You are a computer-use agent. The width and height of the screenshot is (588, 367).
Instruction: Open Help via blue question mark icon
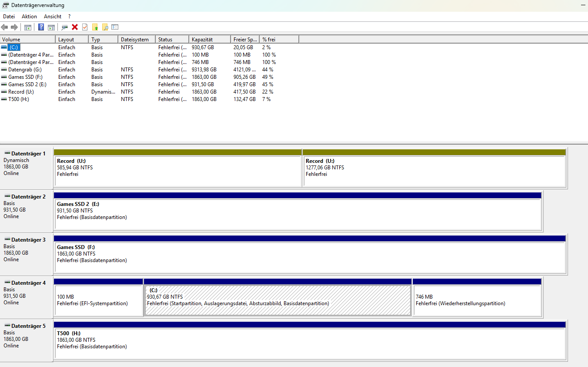coord(41,27)
